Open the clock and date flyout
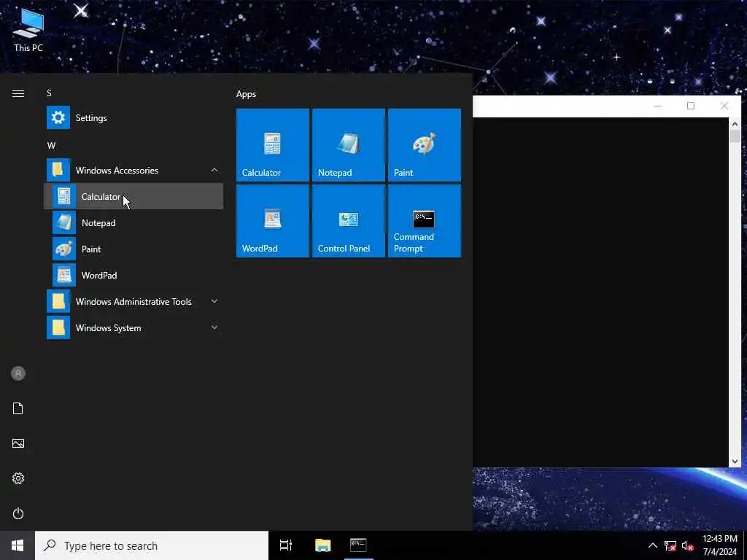Screen dimensions: 747x560 [720, 545]
